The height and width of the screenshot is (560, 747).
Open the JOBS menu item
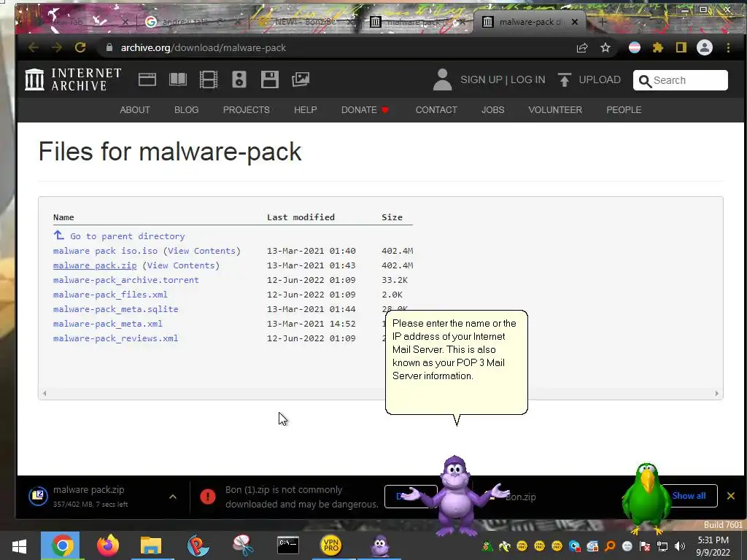(492, 109)
